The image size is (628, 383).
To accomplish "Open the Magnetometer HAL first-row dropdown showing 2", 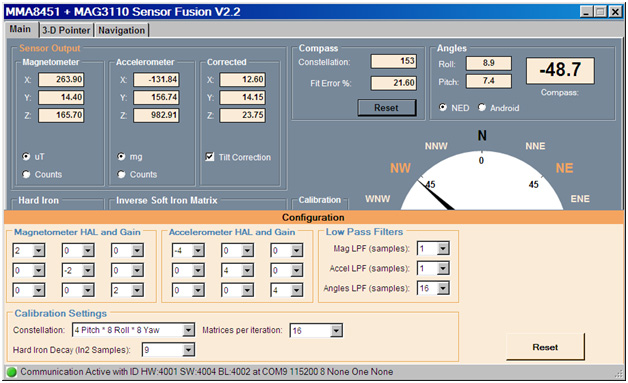I will pos(38,251).
